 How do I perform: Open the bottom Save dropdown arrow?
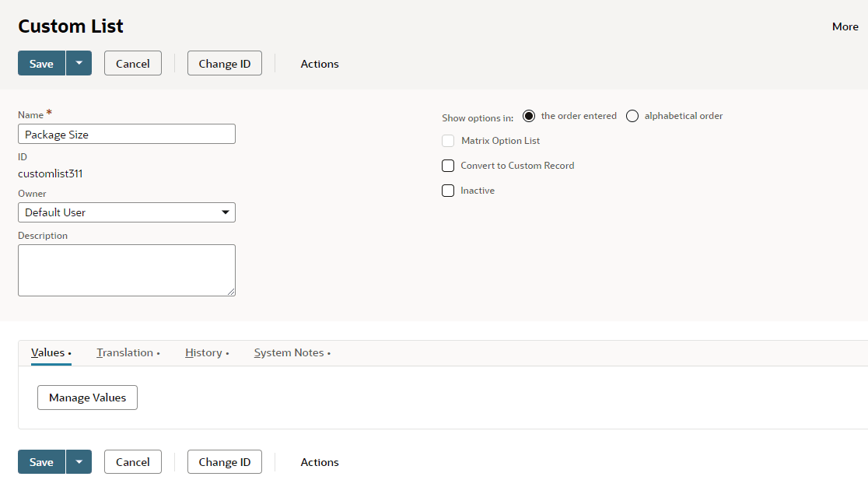pos(79,462)
